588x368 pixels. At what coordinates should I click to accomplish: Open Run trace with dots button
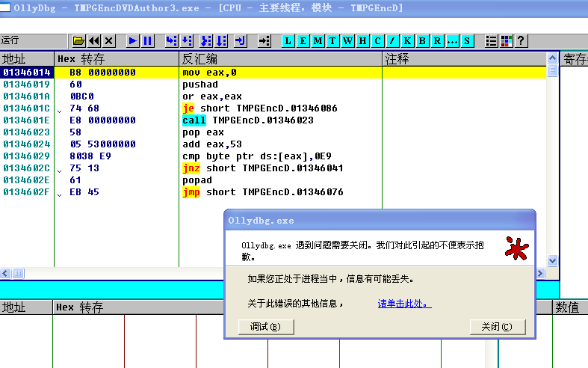pos(452,40)
